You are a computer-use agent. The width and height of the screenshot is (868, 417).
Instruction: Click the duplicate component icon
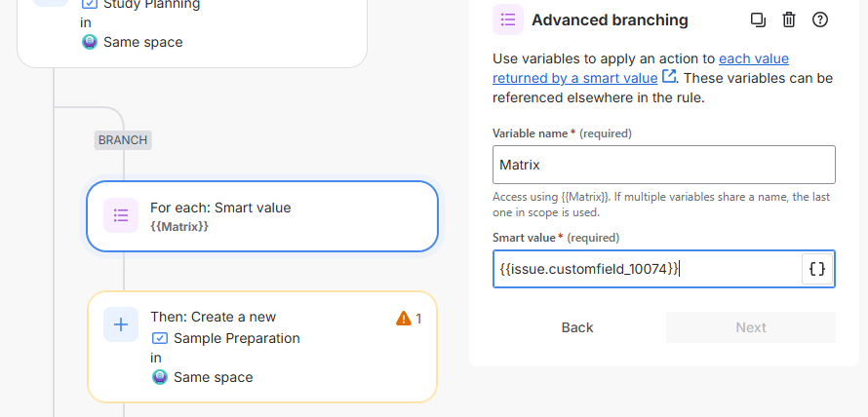click(758, 19)
